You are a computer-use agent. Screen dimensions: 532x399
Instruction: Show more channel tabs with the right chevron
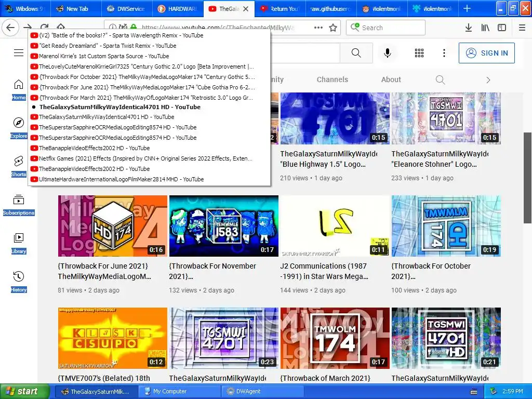click(x=488, y=80)
